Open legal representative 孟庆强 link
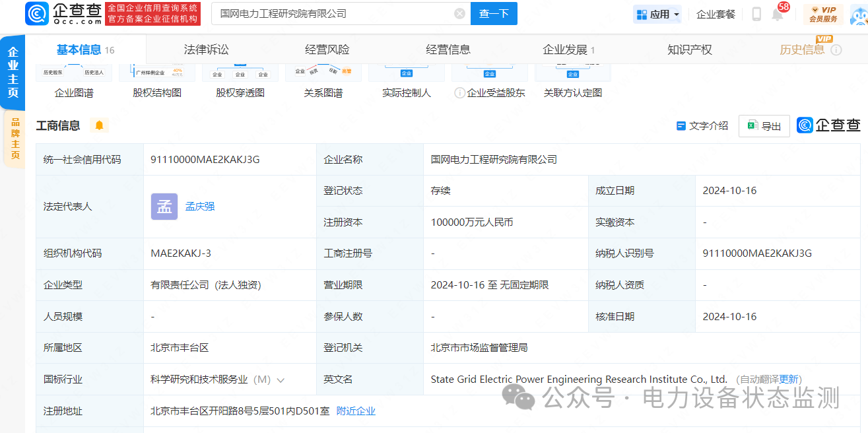Image resolution: width=868 pixels, height=433 pixels. click(x=200, y=207)
